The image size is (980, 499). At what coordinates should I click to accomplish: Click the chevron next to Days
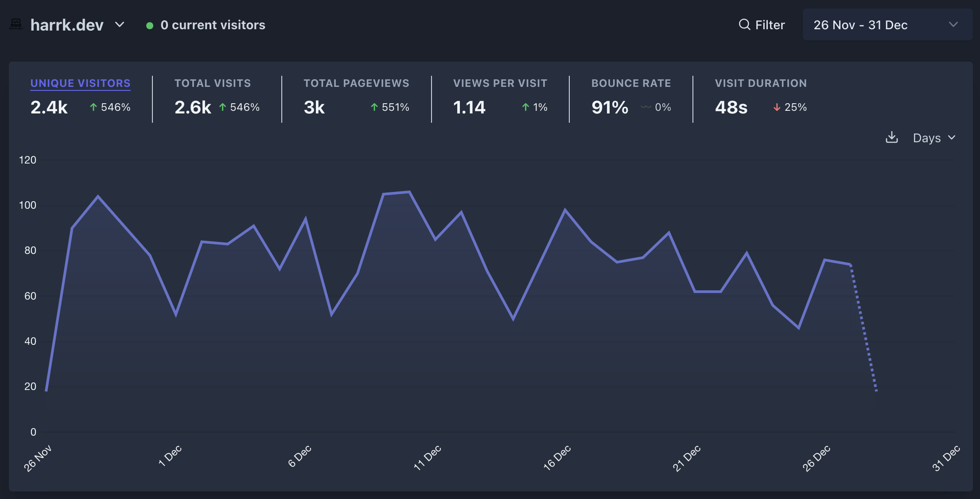point(952,138)
